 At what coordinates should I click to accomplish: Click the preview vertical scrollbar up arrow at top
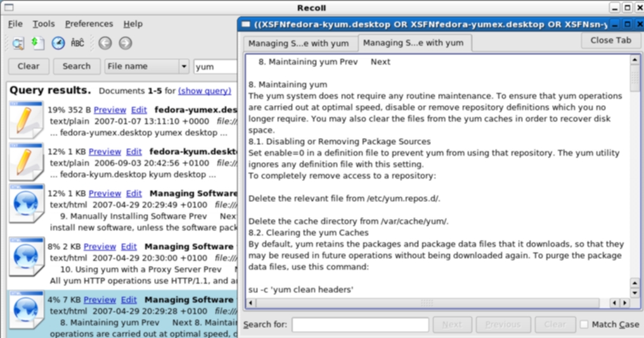(x=634, y=60)
